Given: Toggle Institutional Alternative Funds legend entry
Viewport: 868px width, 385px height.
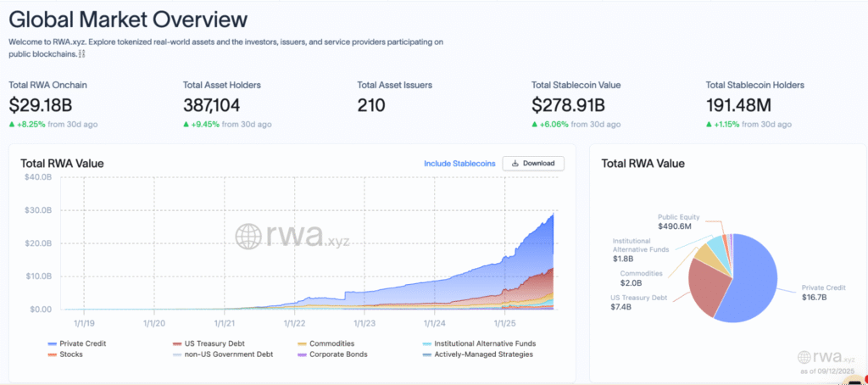Looking at the screenshot, I should coord(480,343).
